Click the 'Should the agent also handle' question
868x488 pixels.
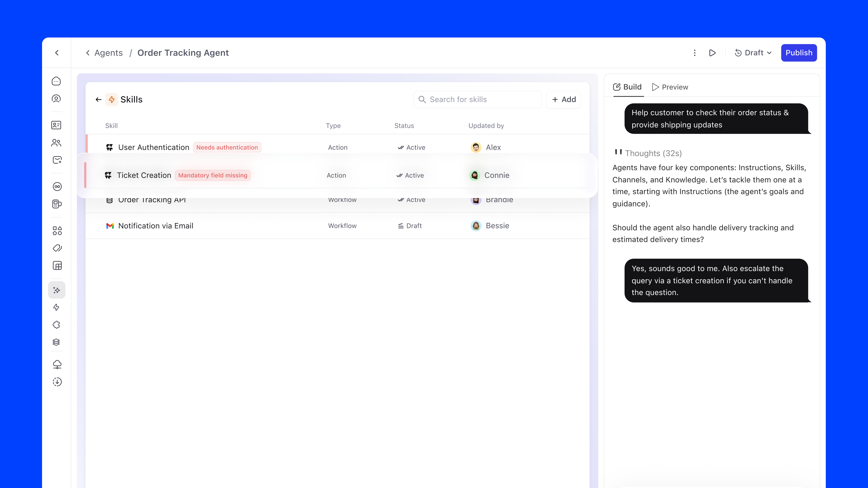(703, 233)
